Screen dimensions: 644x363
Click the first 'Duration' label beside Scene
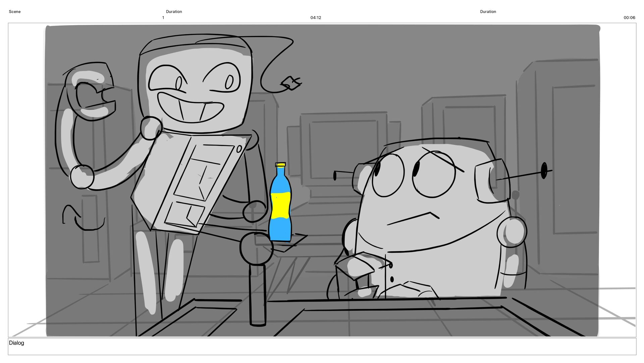[x=174, y=12]
